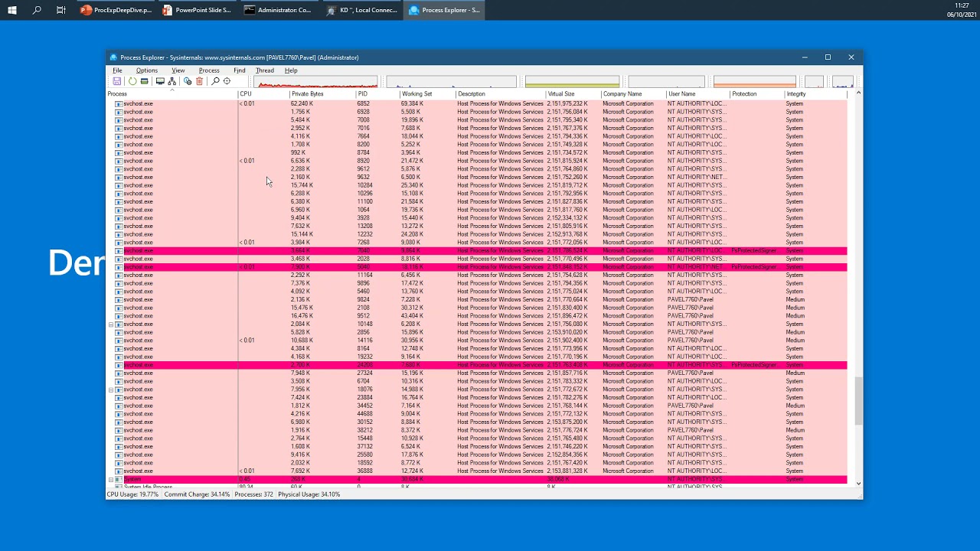Click the red Kill Process trash icon
The image size is (980, 551).
coord(199,81)
